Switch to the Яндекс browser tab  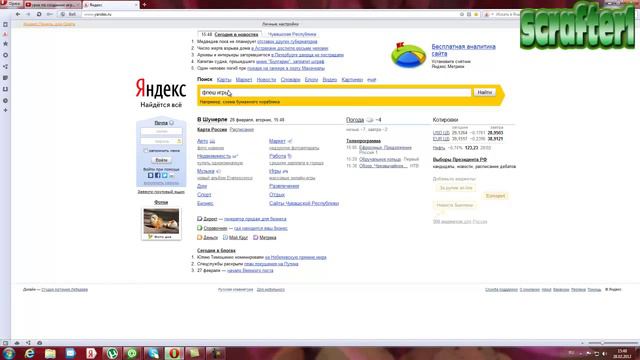pos(111,5)
